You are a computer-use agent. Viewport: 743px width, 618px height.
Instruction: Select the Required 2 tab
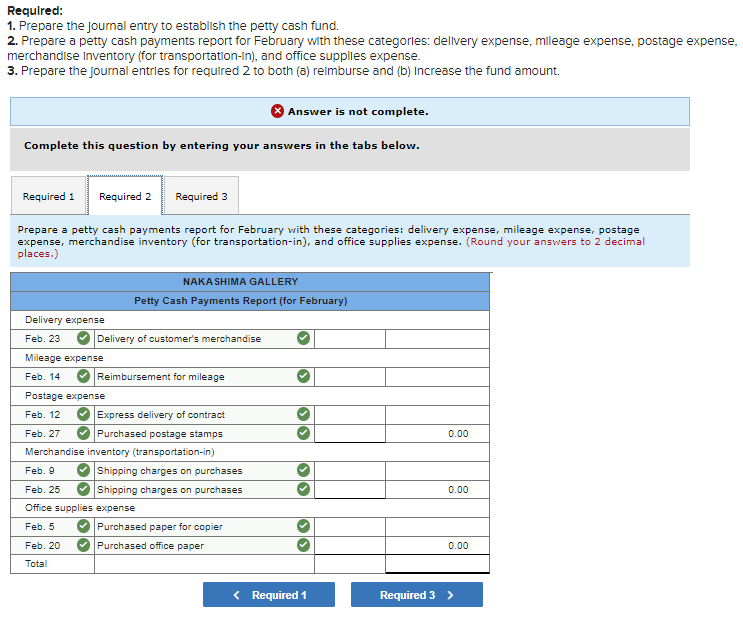click(125, 196)
